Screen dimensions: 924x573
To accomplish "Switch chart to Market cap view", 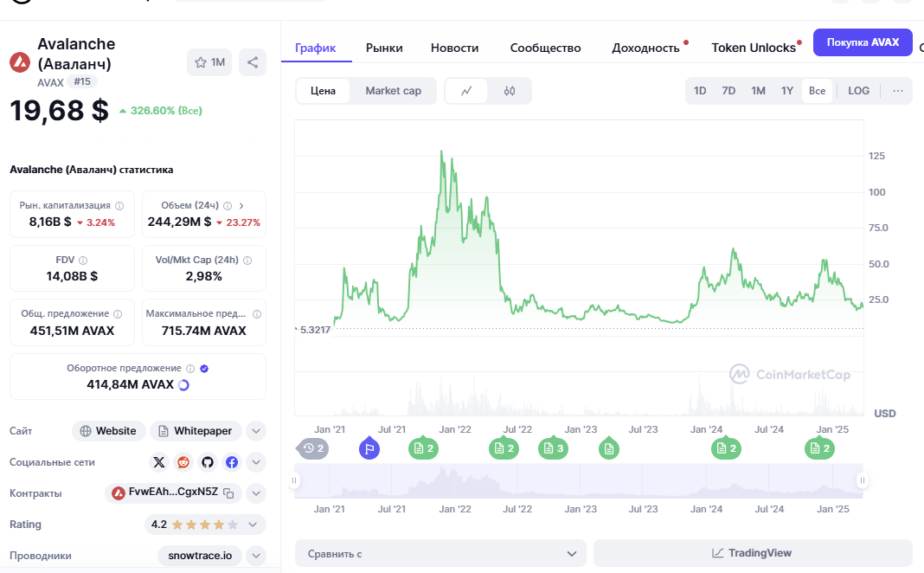I will coord(393,91).
